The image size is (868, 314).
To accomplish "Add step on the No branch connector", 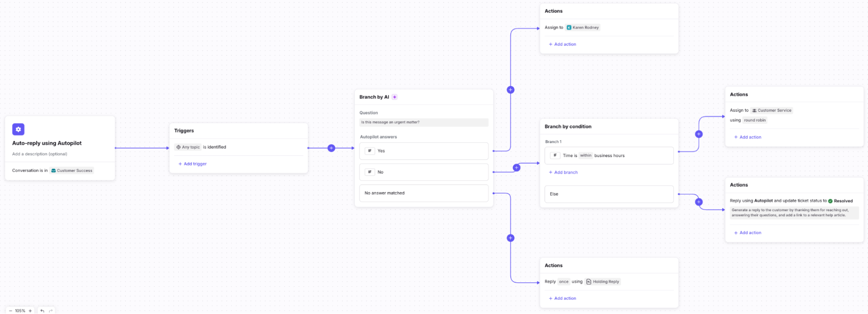I will point(516,168).
